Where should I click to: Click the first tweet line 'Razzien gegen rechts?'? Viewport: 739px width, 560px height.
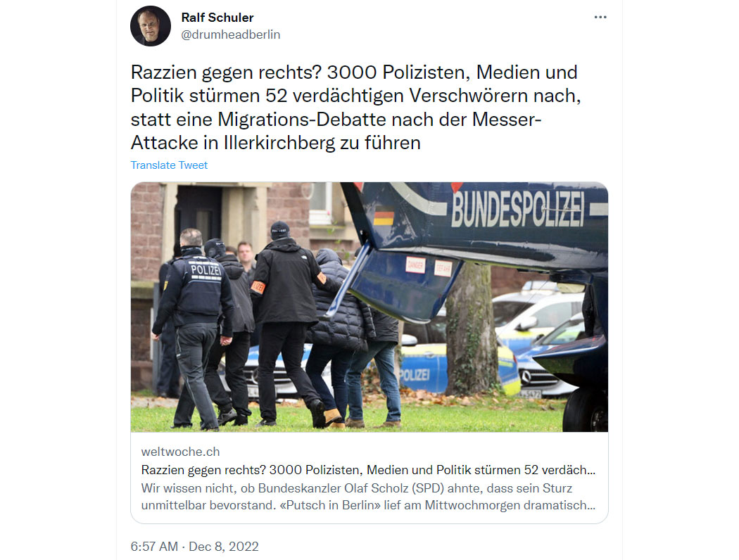pyautogui.click(x=354, y=72)
